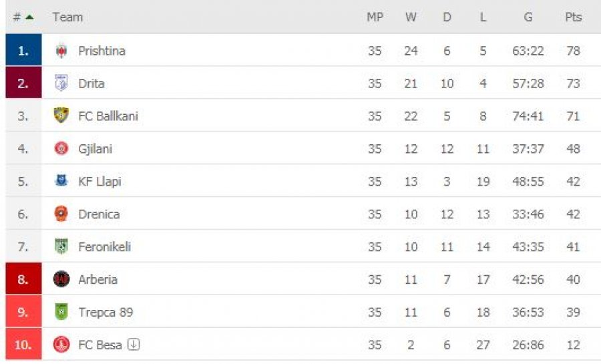
Task: Click the Prishtina club crest icon
Action: point(61,51)
